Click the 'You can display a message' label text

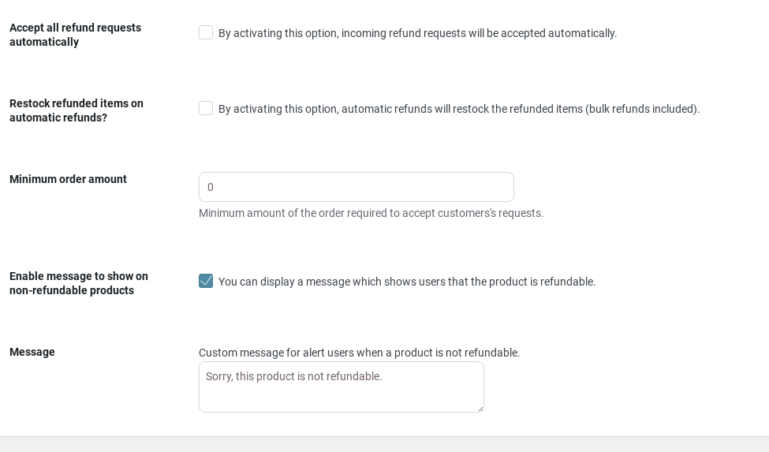coord(407,282)
